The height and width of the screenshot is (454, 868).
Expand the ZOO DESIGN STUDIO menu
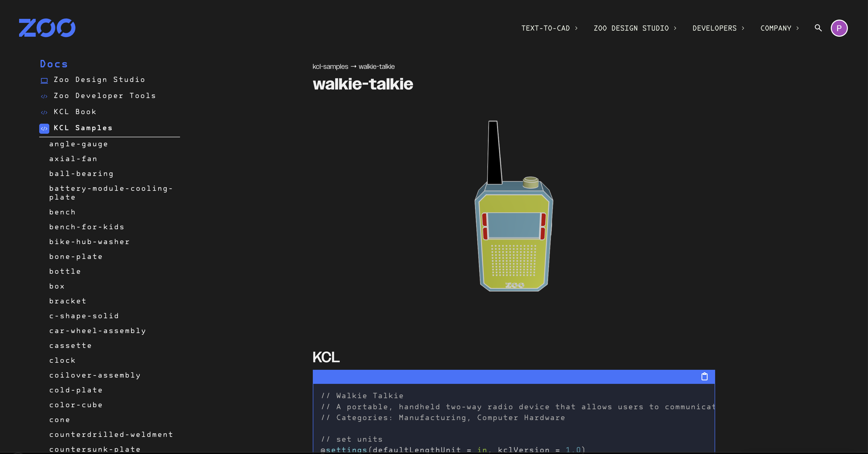pos(635,28)
